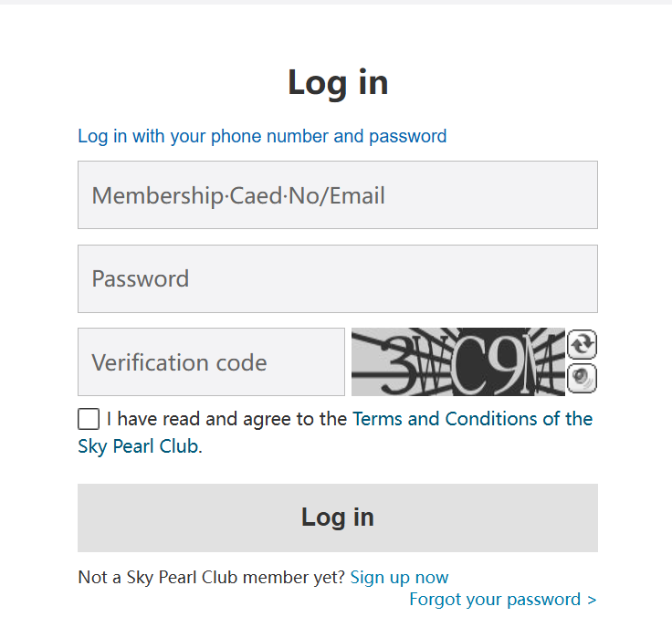Focus the Membership Card No/Email field
This screenshot has width=672, height=638.
tap(338, 195)
